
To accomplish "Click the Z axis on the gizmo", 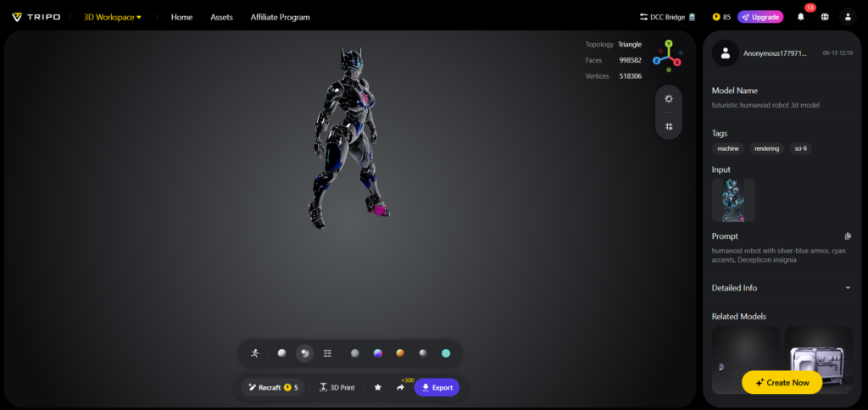I will (x=657, y=60).
